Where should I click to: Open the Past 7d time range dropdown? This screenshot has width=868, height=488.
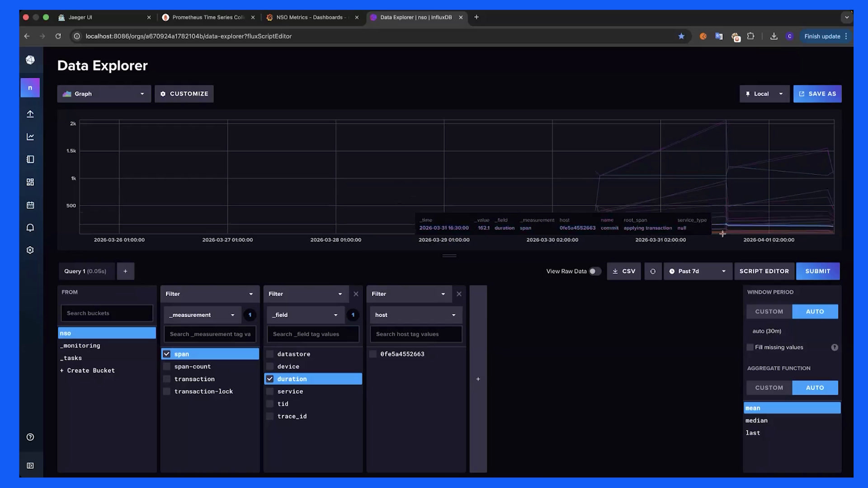(698, 271)
